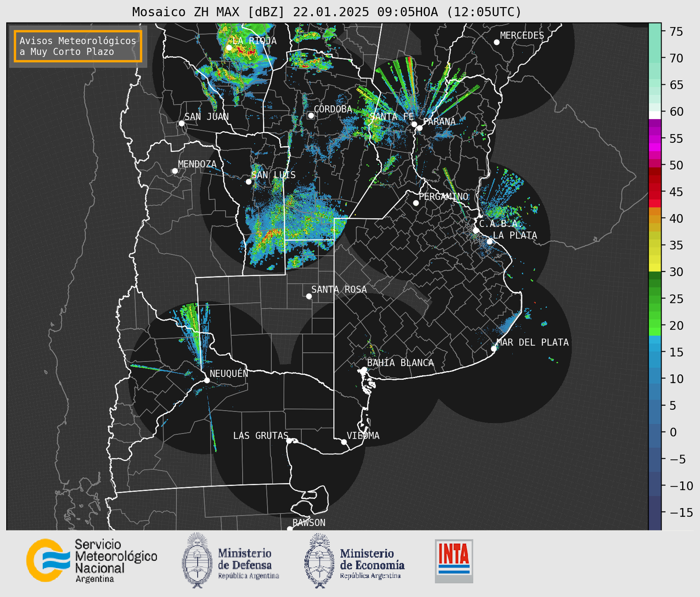Click the 75 dBZ color scale label

tap(676, 32)
